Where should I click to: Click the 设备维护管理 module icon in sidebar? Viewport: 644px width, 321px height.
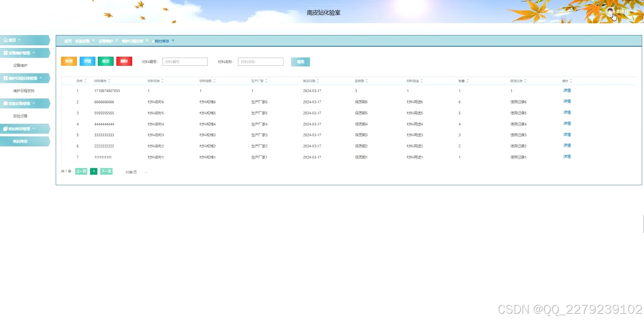pos(5,52)
